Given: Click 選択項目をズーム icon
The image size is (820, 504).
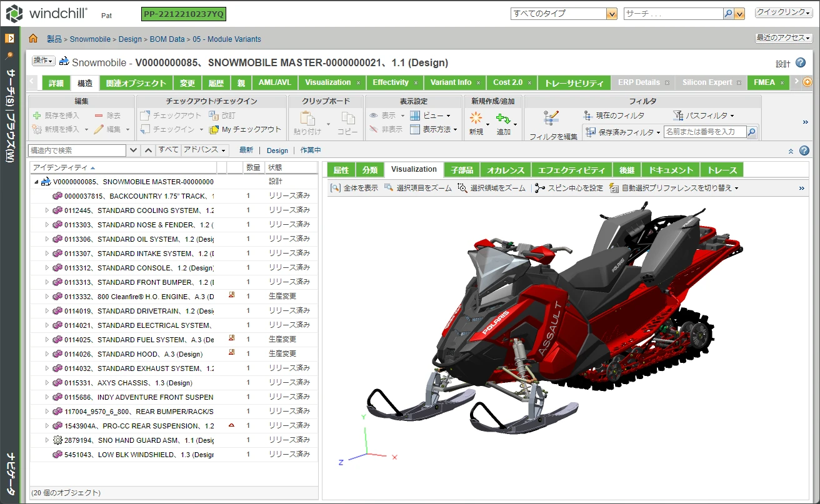Looking at the screenshot, I should tap(389, 188).
